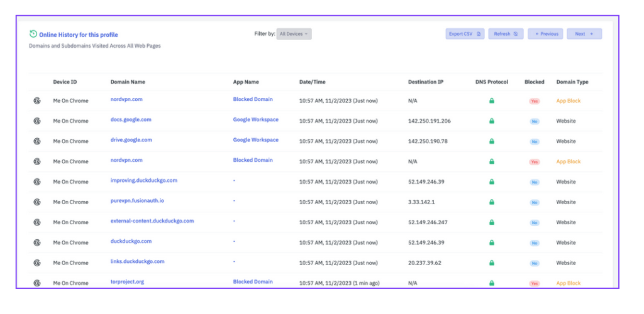Viewport: 644px width, 314px height.
Task: Click the No blocked badge for docs.google.com
Action: (x=535, y=121)
